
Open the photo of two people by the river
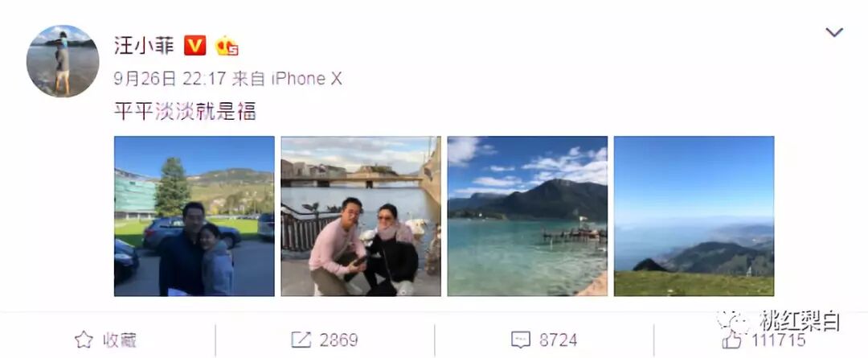point(361,216)
